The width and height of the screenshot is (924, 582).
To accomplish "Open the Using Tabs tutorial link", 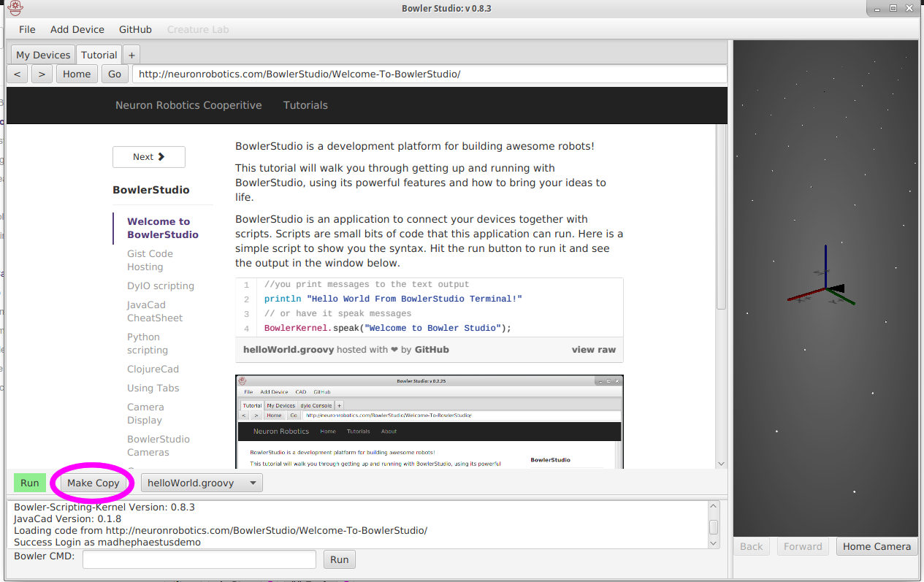I will (x=153, y=388).
